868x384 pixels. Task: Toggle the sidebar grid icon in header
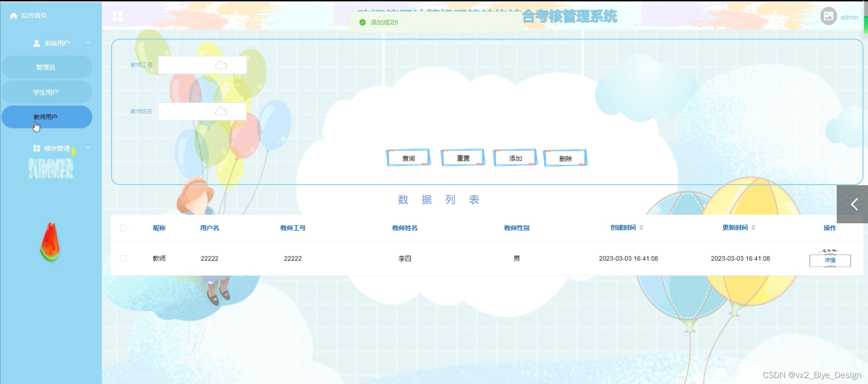pos(117,16)
